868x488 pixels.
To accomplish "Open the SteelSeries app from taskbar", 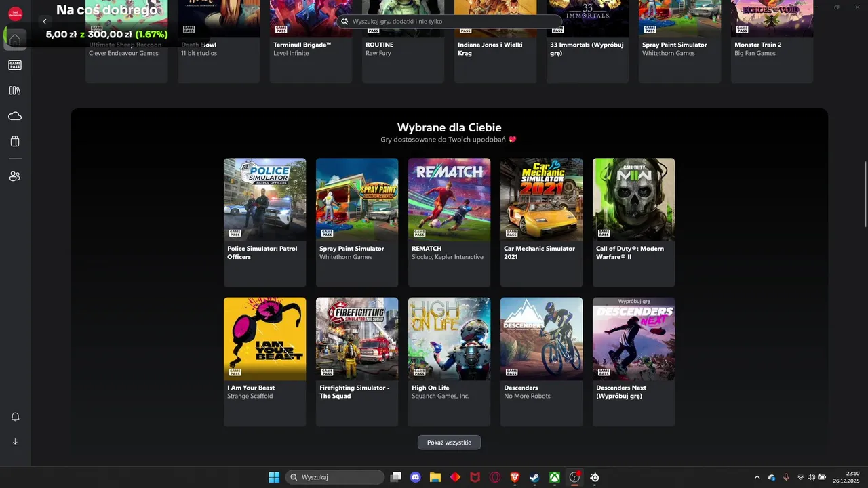I will point(595,477).
